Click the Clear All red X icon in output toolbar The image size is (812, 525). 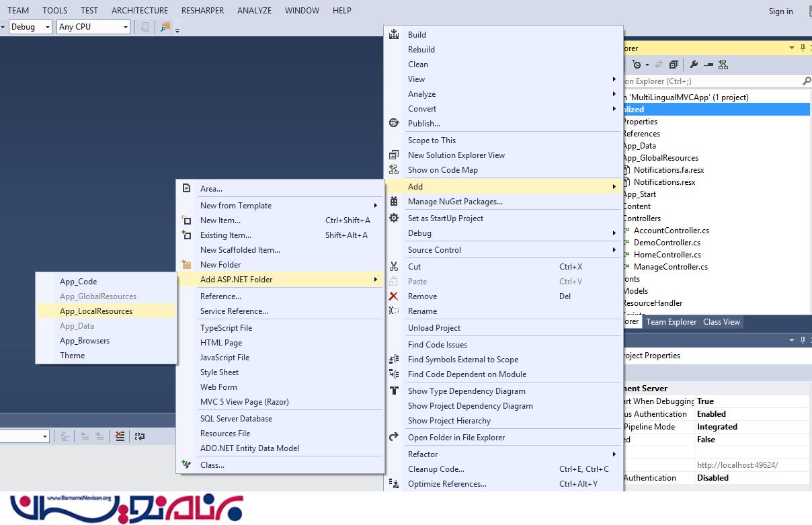pyautogui.click(x=120, y=436)
